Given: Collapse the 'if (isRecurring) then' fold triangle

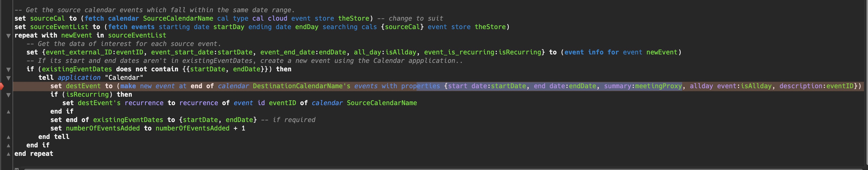Looking at the screenshot, I should (x=8, y=95).
